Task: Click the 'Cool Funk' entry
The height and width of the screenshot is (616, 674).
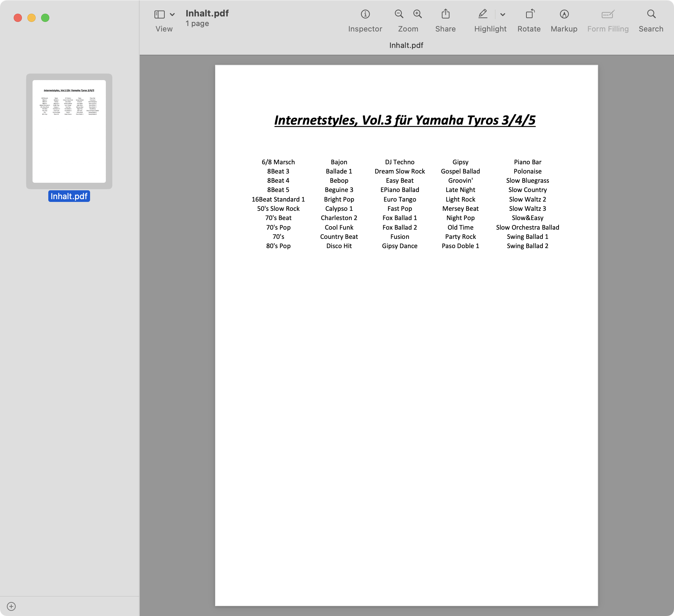Action: (x=339, y=227)
